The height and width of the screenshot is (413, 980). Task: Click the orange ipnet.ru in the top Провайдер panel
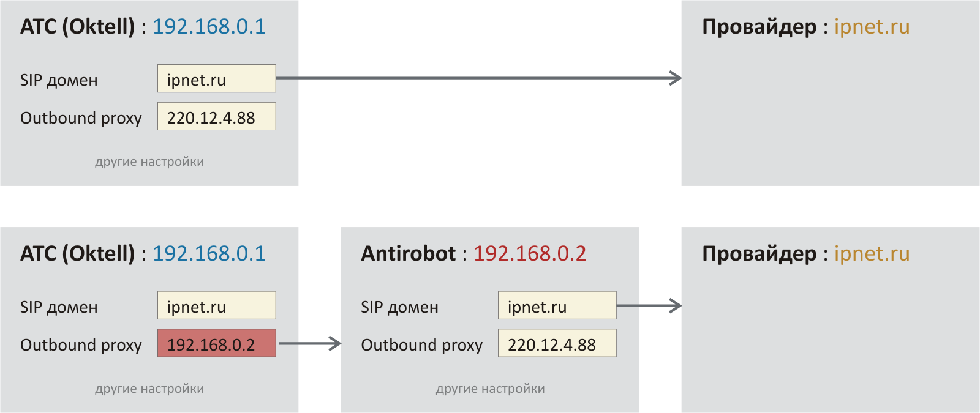872,27
